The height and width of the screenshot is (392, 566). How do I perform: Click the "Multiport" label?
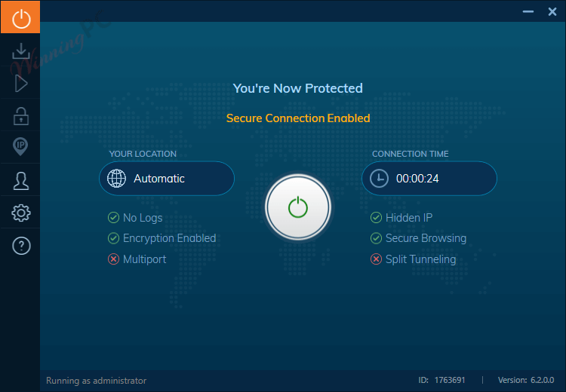tap(144, 259)
